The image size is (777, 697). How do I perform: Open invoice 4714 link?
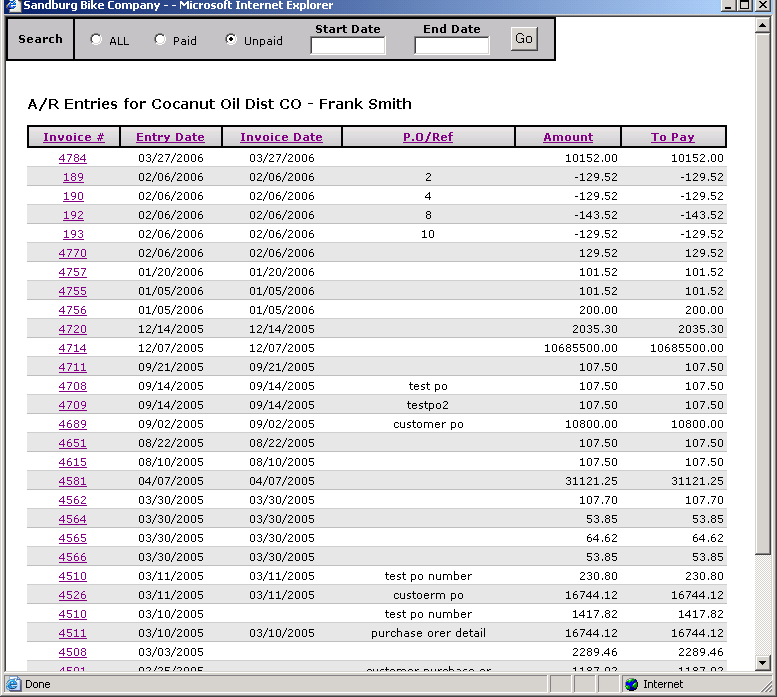pos(73,348)
